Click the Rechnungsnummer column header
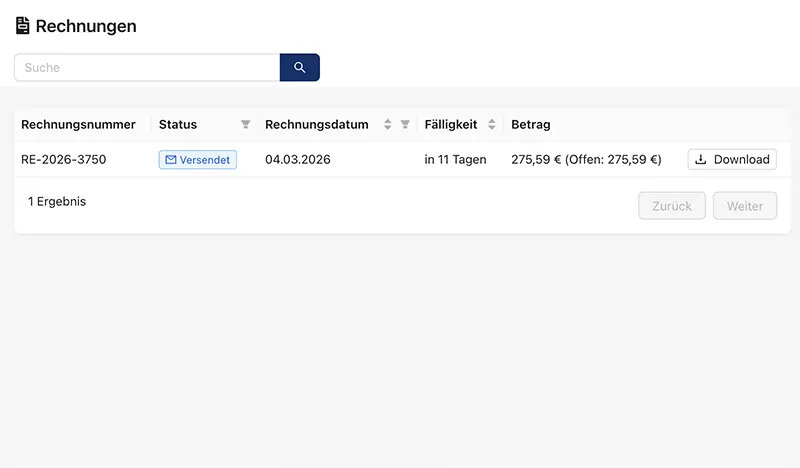This screenshot has width=800, height=468. point(78,125)
